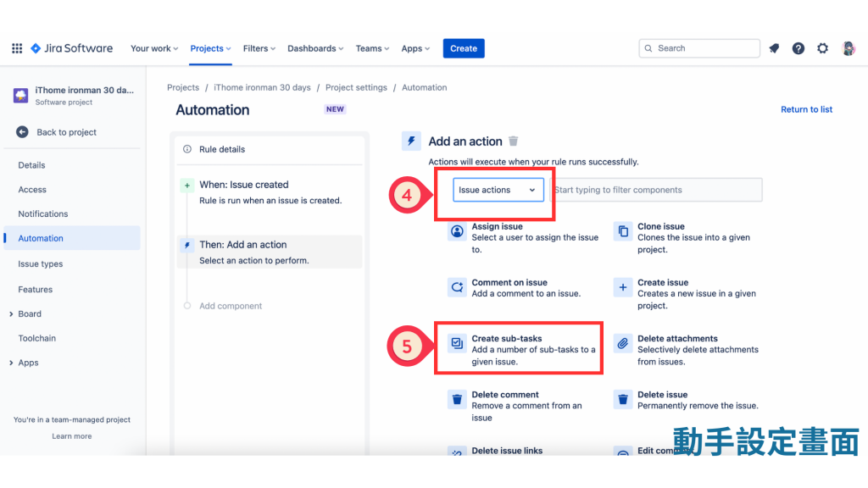Open the Projects breadcrumb link
The image size is (868, 488).
(183, 88)
